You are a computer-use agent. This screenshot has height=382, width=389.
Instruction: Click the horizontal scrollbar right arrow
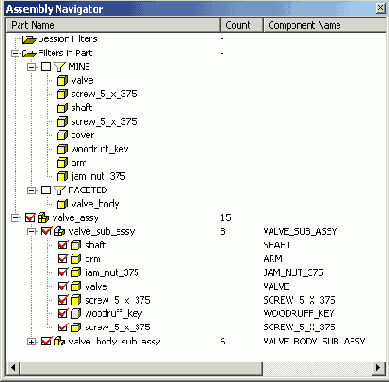[378, 368]
